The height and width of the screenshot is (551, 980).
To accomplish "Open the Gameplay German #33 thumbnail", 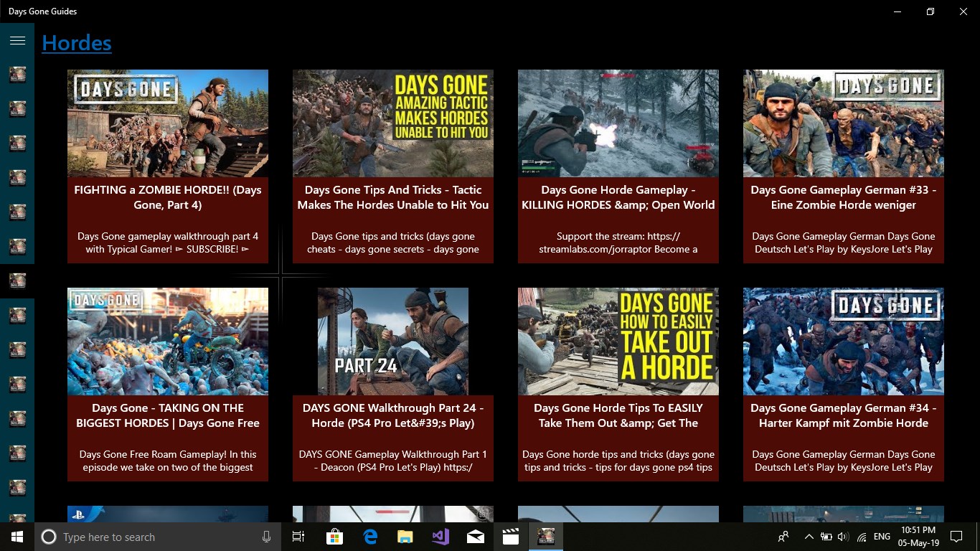I will [844, 123].
